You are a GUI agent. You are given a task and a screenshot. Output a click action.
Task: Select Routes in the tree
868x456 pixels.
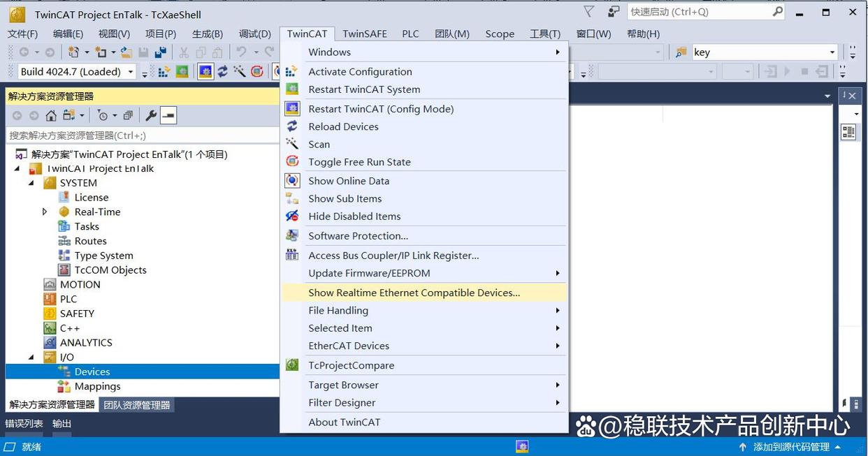[x=91, y=241]
